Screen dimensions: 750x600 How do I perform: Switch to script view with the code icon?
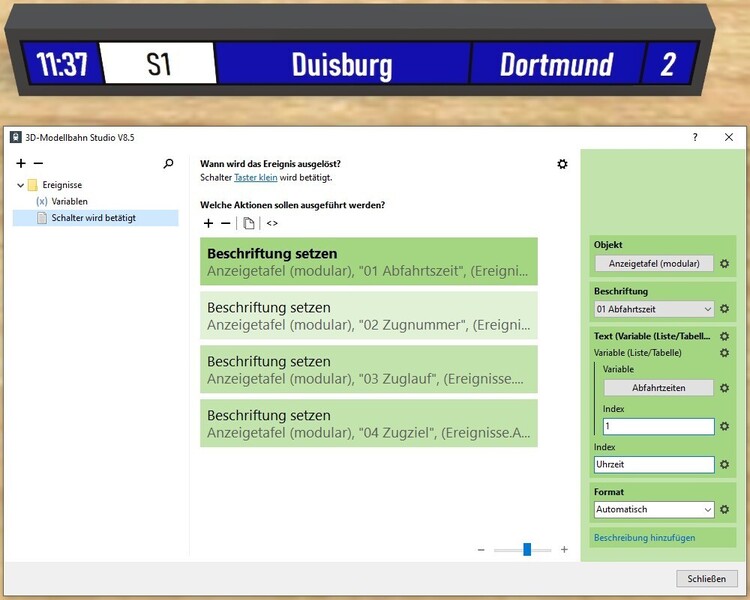click(272, 223)
